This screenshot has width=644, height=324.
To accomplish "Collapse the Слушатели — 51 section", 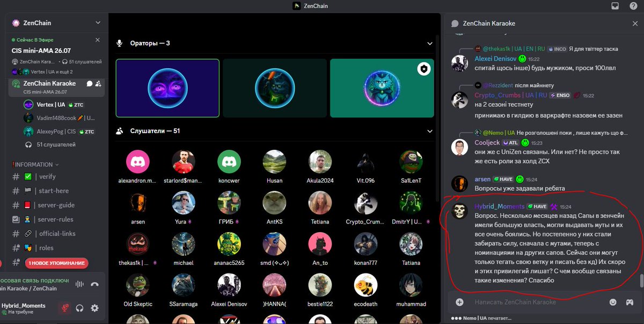I will click(429, 131).
